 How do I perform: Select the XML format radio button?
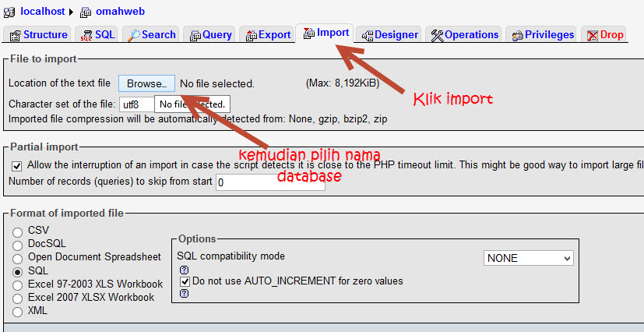18,312
